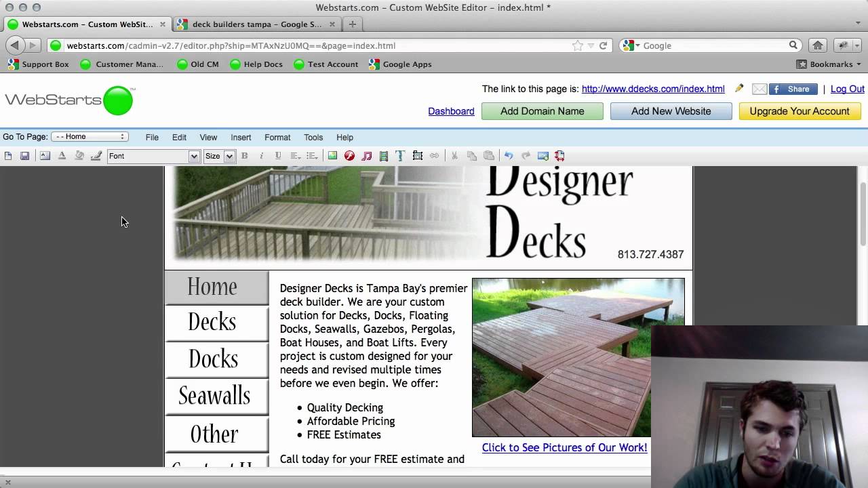Viewport: 868px width, 488px height.
Task: Click the envelope email icon
Action: 759,89
